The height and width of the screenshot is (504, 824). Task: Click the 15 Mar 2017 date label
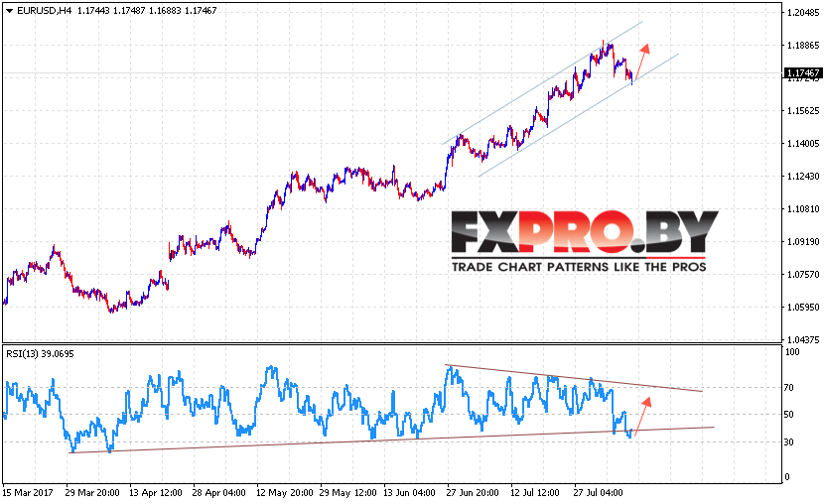[x=28, y=493]
